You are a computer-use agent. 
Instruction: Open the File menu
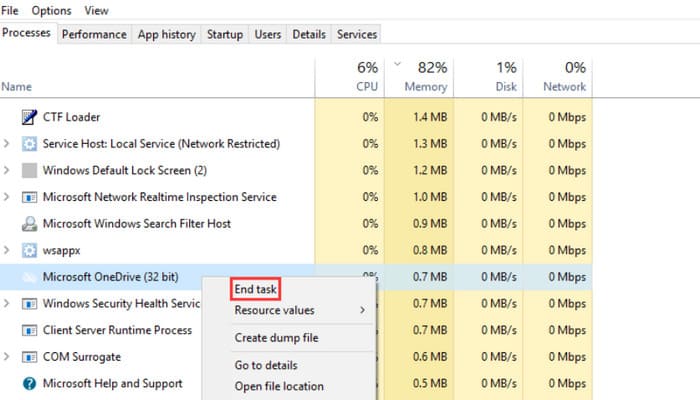click(9, 10)
